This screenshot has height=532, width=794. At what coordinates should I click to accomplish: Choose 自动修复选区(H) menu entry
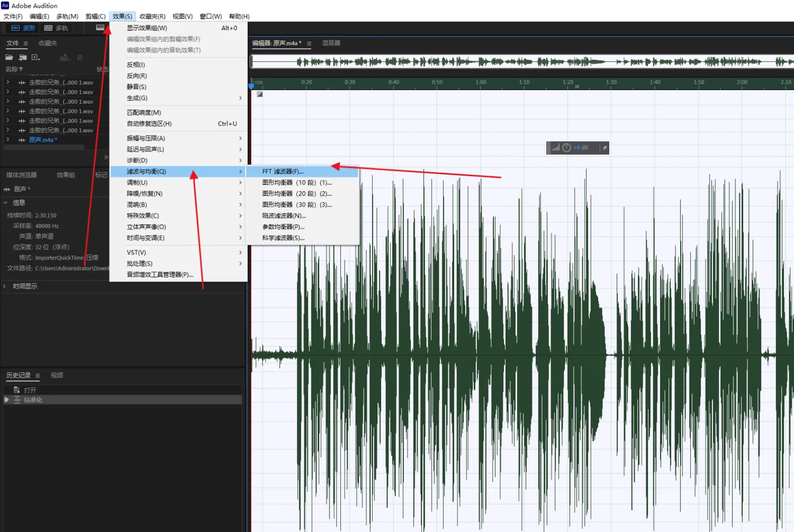coord(179,124)
